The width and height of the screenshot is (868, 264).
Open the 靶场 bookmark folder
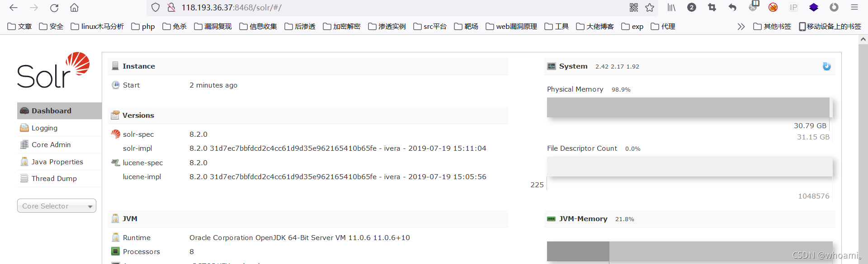pyautogui.click(x=466, y=27)
